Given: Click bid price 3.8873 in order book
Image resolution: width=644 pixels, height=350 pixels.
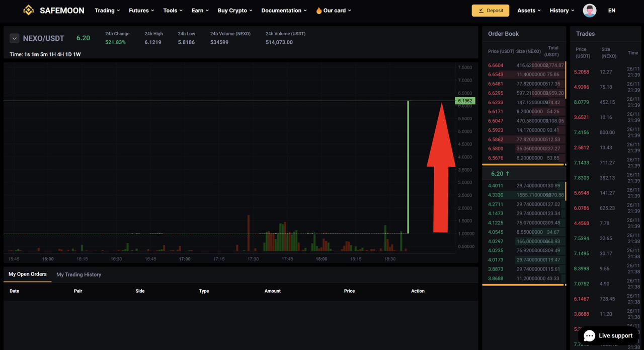Looking at the screenshot, I should (x=496, y=269).
